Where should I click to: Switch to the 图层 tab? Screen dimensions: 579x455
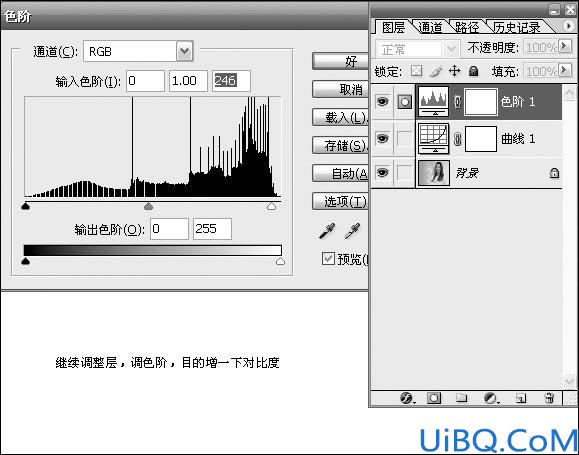(393, 27)
